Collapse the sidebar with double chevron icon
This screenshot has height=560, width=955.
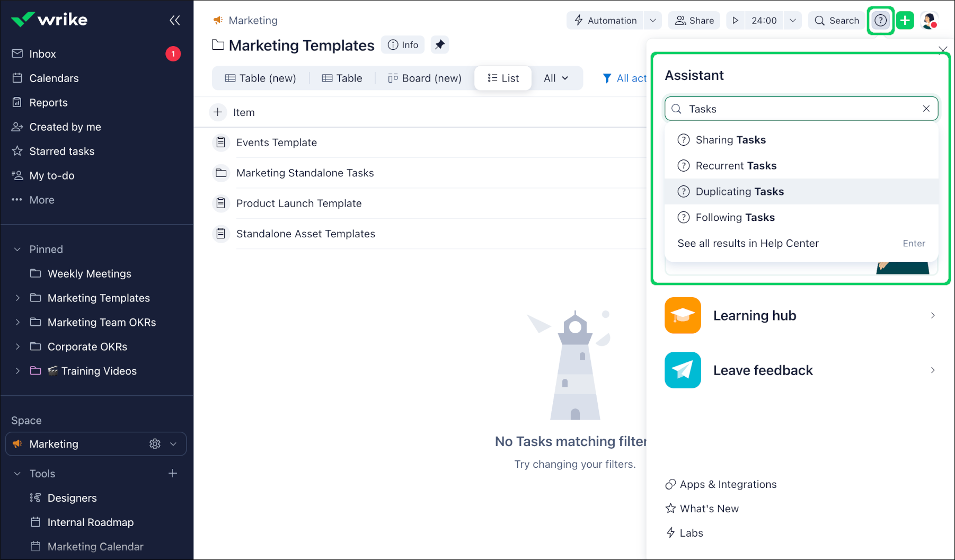[174, 20]
